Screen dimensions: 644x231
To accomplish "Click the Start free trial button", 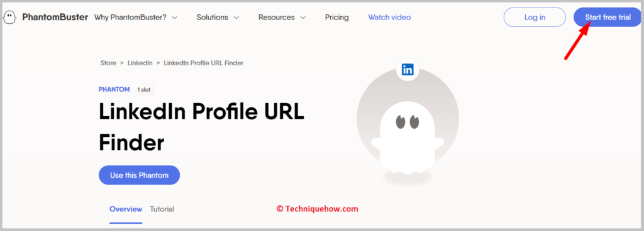I will pos(608,17).
